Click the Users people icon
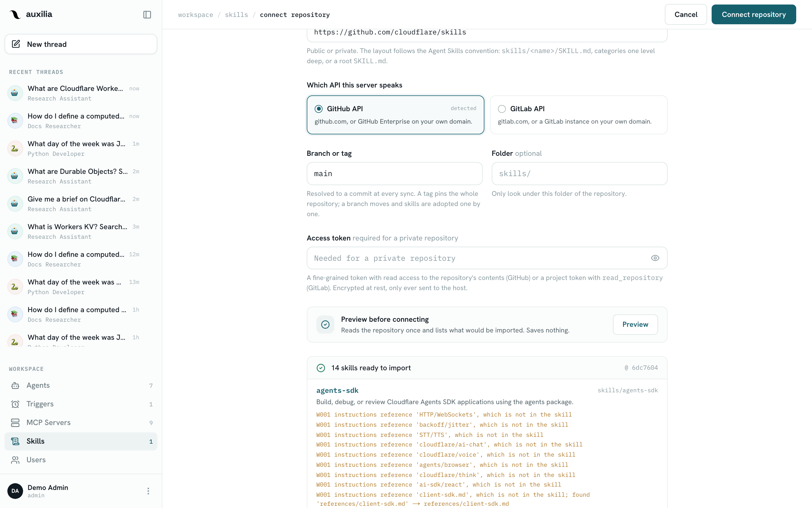This screenshot has width=812, height=508. [x=15, y=460]
